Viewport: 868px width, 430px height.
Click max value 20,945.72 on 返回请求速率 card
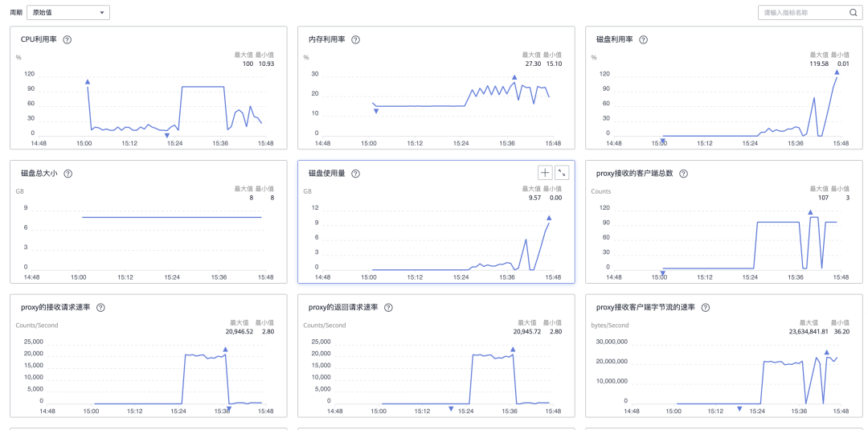pos(527,331)
